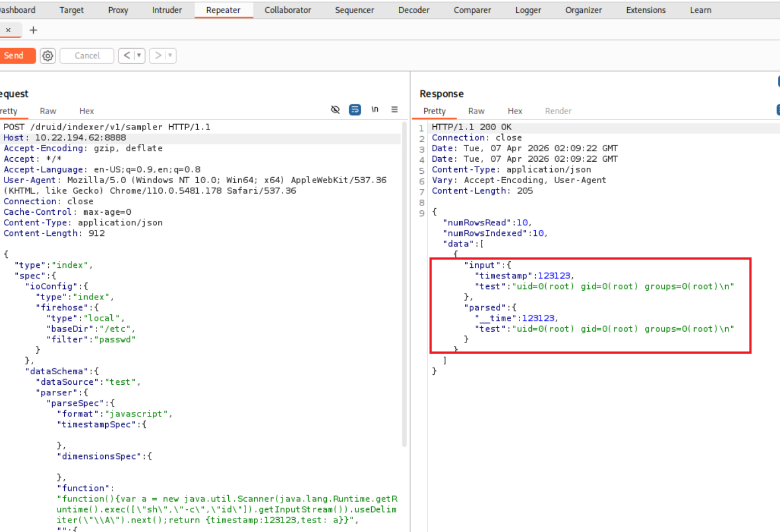
Task: Expand the back history dropdown arrow
Action: coord(139,55)
